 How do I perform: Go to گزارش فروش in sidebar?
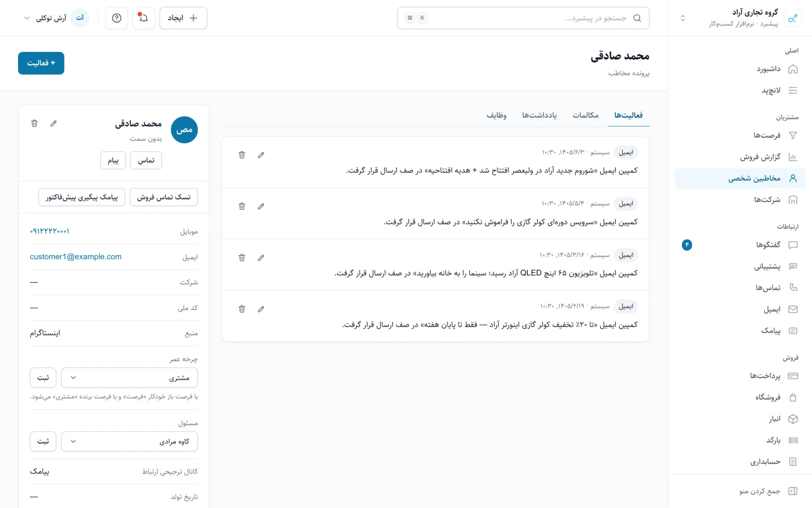(x=740, y=157)
